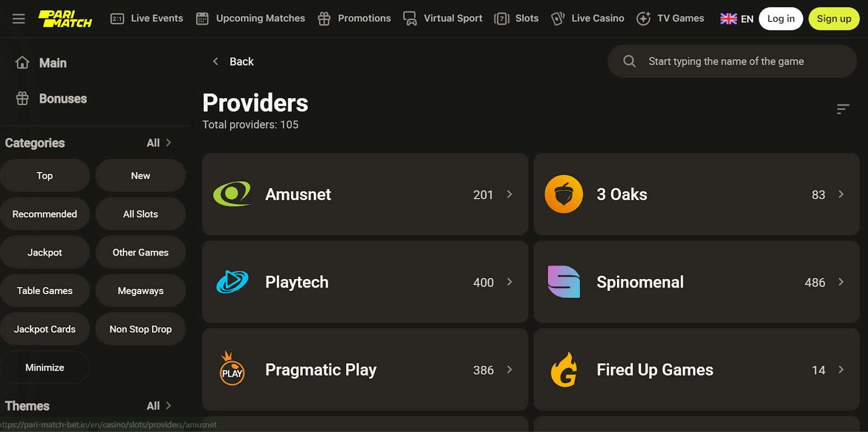Click the Live Events scoreboard icon
The width and height of the screenshot is (868, 432).
tap(117, 19)
